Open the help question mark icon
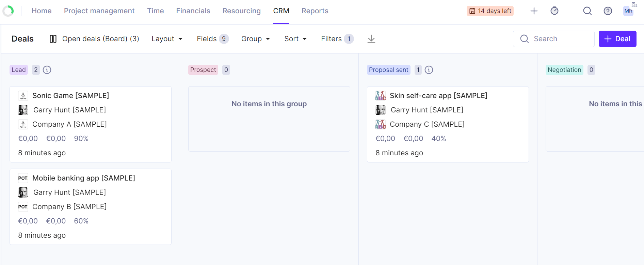 pos(608,11)
